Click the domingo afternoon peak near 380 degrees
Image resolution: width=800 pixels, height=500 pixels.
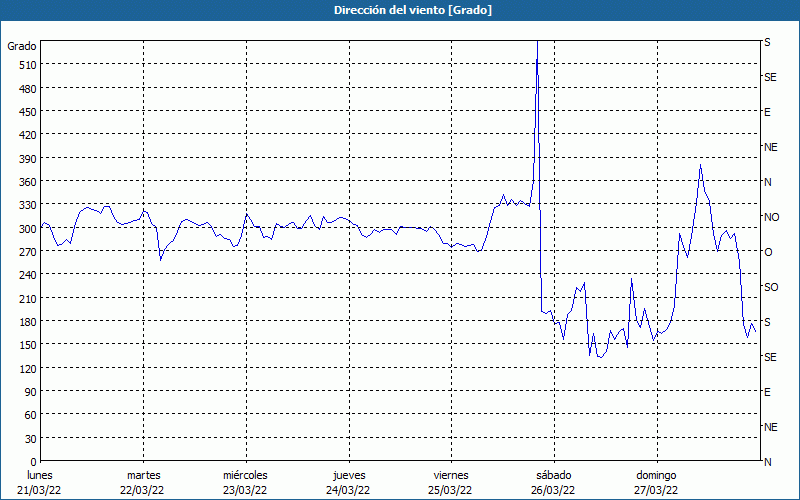click(x=701, y=165)
